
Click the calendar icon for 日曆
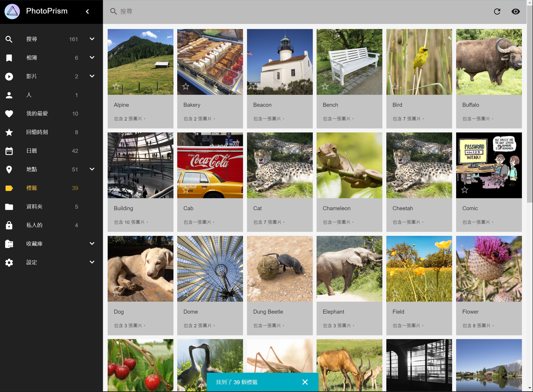click(9, 151)
